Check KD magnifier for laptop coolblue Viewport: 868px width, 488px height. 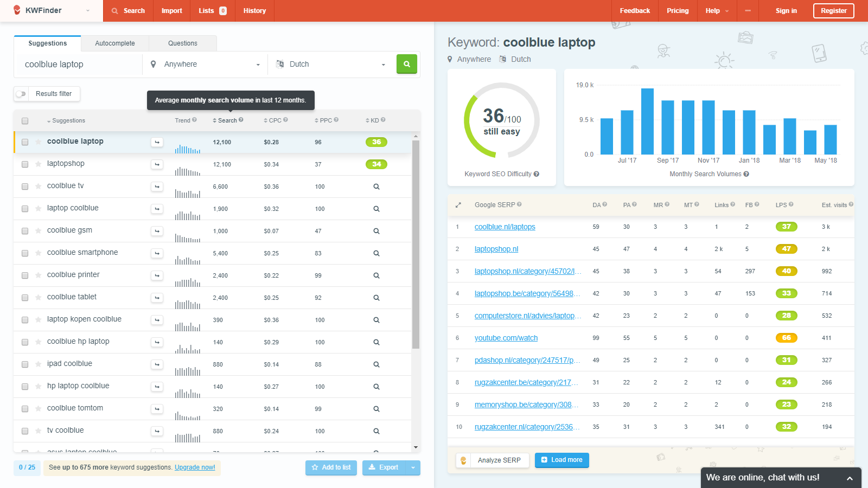pos(376,209)
